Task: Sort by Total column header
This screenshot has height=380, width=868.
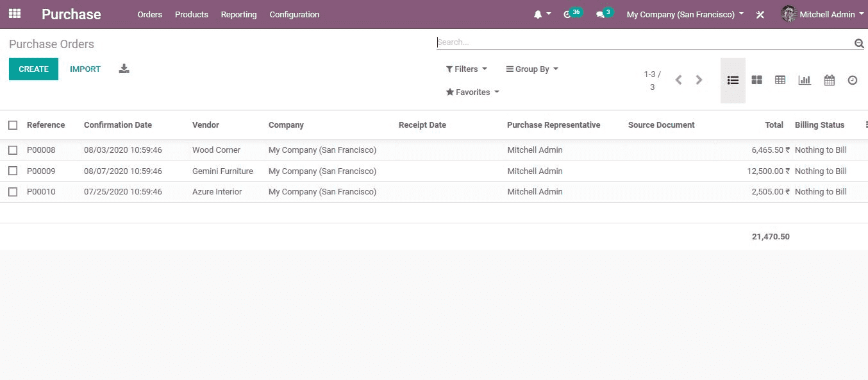Action: [x=774, y=125]
